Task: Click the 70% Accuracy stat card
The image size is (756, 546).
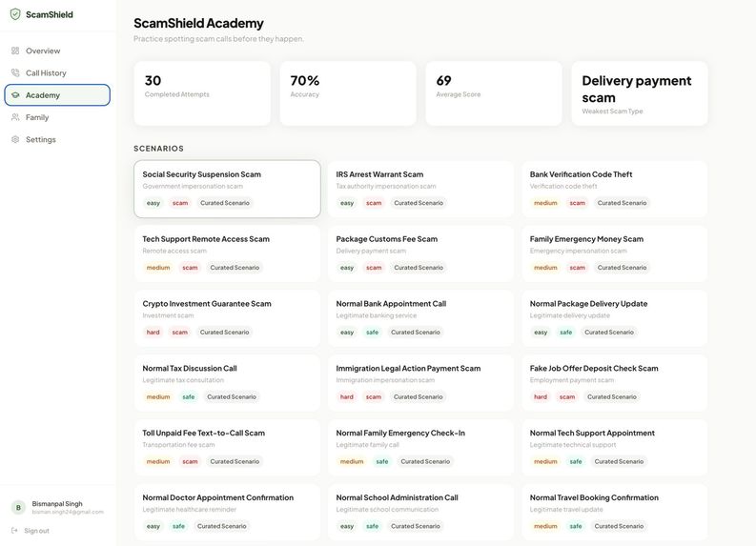Action: [348, 93]
